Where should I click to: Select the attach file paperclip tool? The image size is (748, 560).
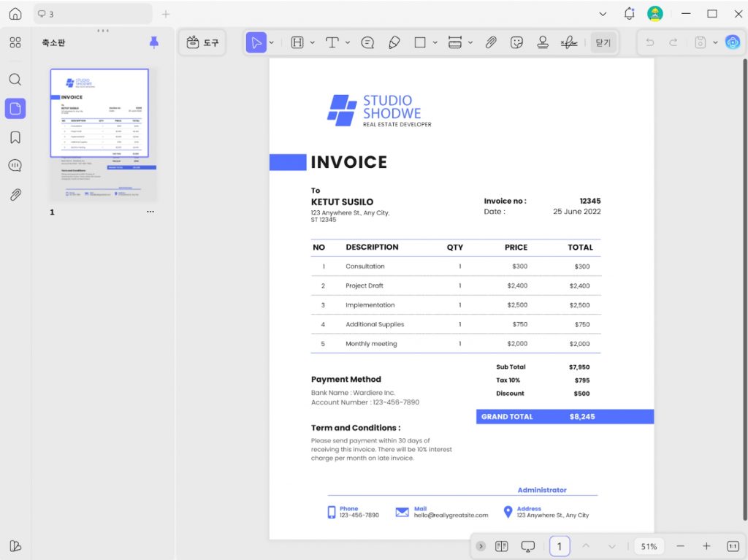click(x=491, y=42)
